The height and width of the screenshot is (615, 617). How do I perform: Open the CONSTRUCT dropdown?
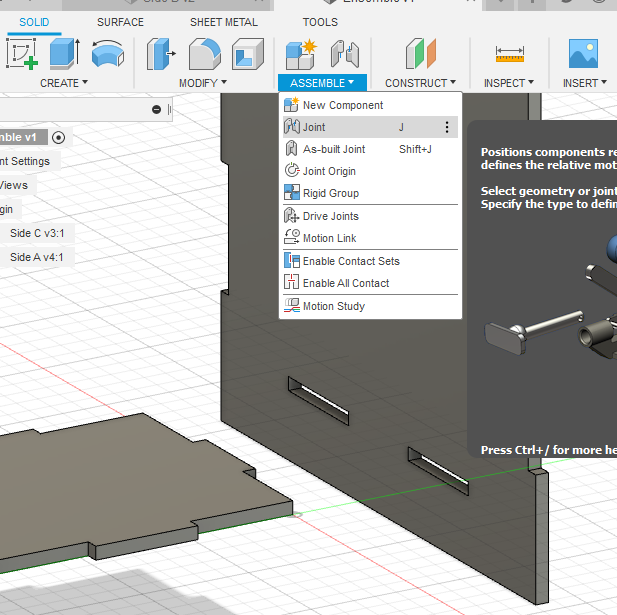420,83
